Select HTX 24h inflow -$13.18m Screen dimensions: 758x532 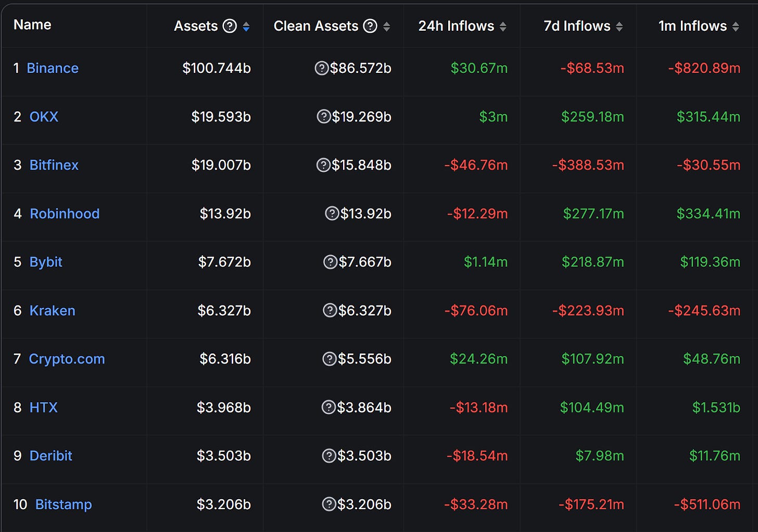pos(478,407)
